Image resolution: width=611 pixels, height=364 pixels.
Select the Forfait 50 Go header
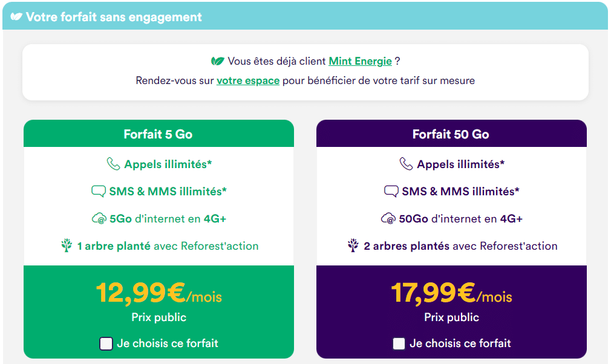[x=451, y=134]
